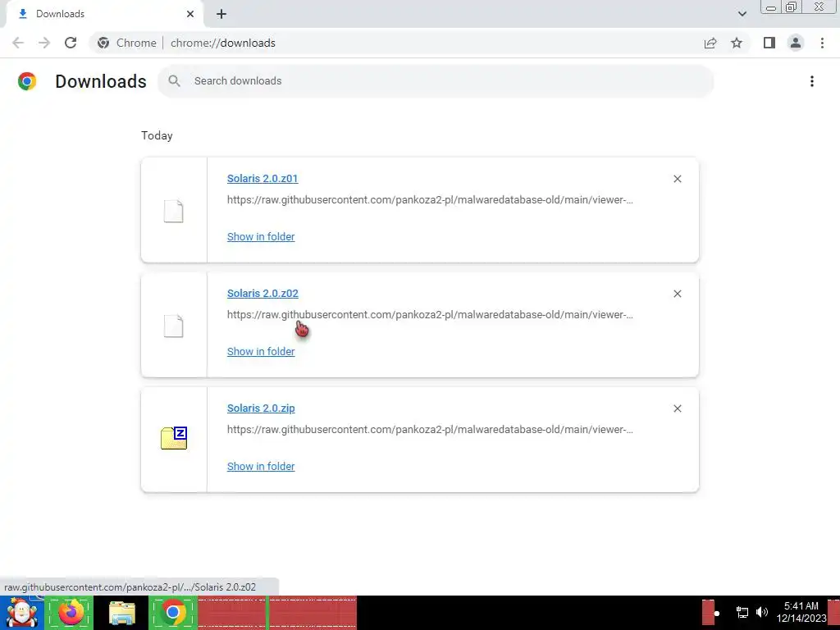The image size is (840, 630).
Task: Remove Solaris 2.0.z01 from the list
Action: click(677, 178)
